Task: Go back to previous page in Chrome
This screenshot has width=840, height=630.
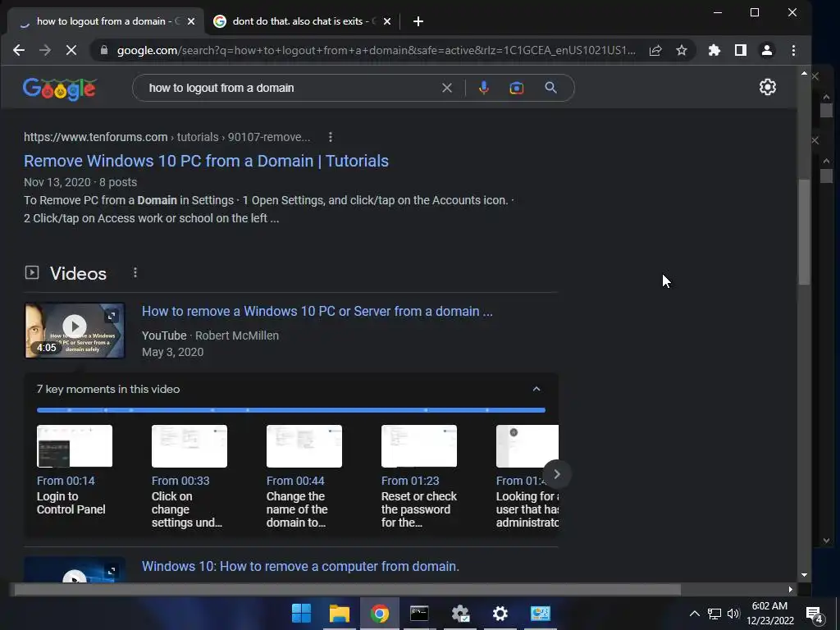Action: (19, 50)
